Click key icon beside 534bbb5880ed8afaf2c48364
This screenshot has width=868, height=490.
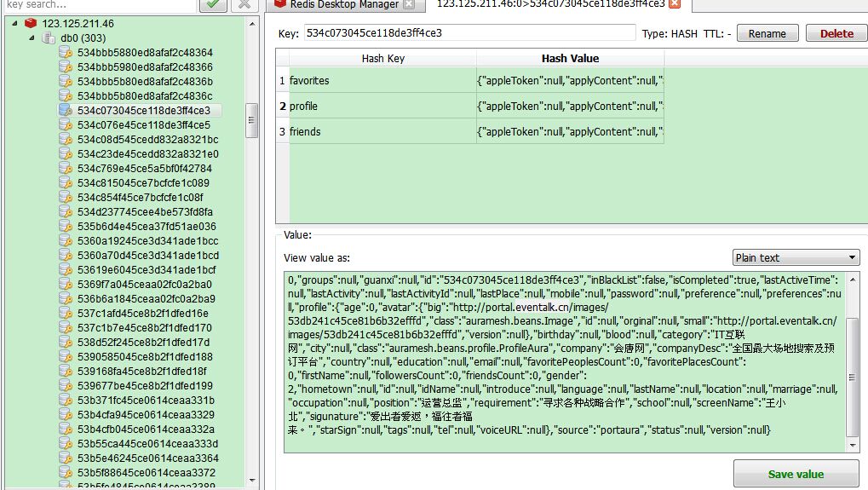tap(66, 53)
